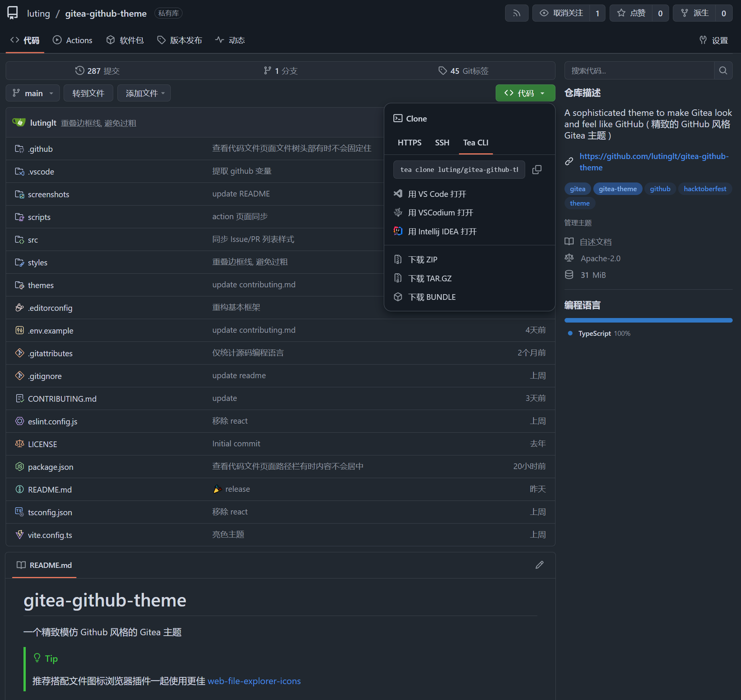This screenshot has width=741, height=700.
Task: Click the search magnifier icon
Action: 723,70
